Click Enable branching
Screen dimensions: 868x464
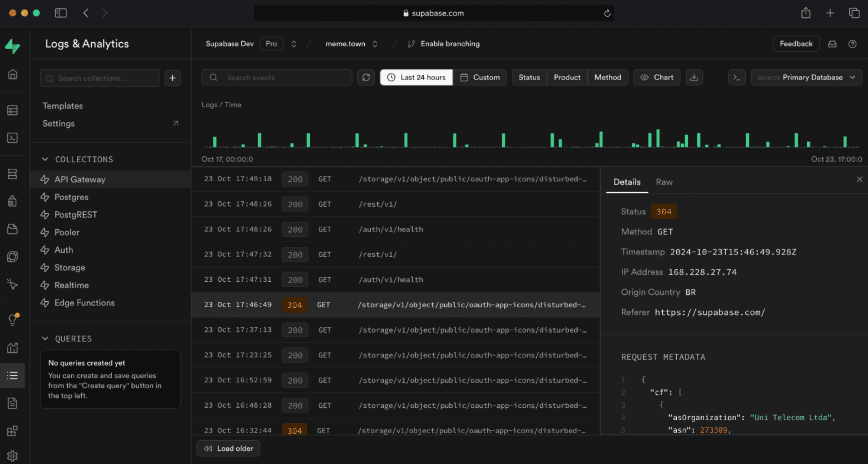pyautogui.click(x=443, y=44)
